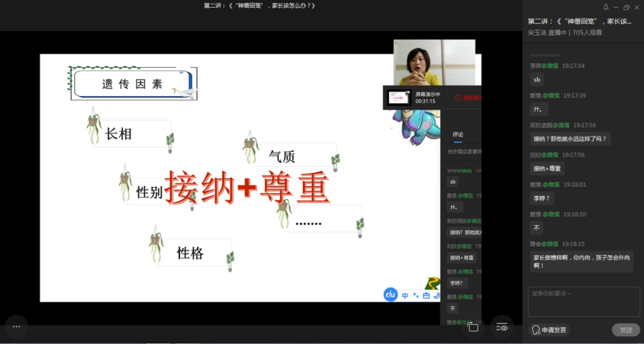Image resolution: width=644 pixels, height=344 pixels.
Task: Click the microphone icon on request-to-speak
Action: [535, 330]
